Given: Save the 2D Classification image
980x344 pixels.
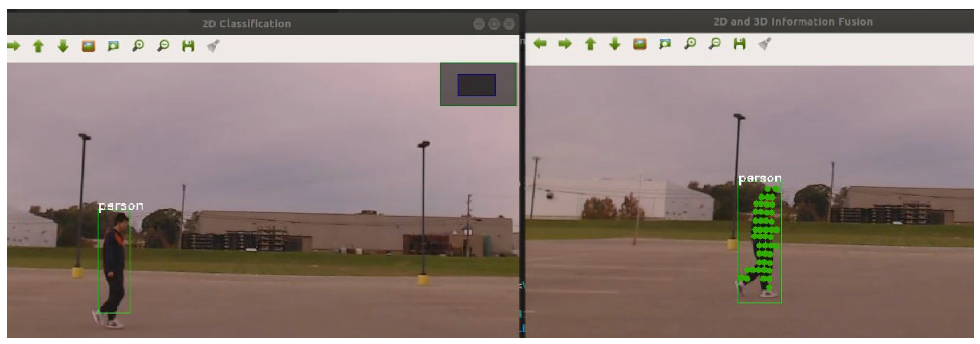Looking at the screenshot, I should [188, 47].
